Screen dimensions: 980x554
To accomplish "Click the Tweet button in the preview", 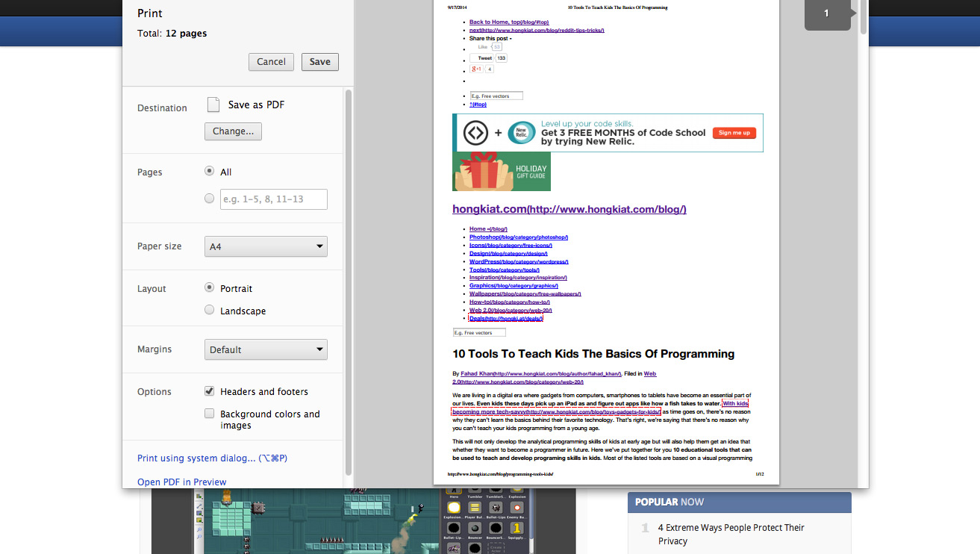I will [484, 58].
